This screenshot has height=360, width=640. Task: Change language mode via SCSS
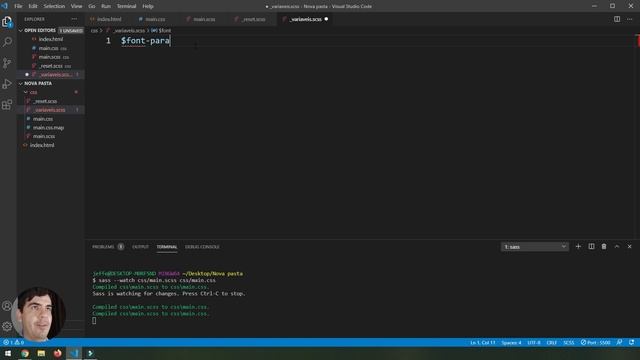(569, 342)
